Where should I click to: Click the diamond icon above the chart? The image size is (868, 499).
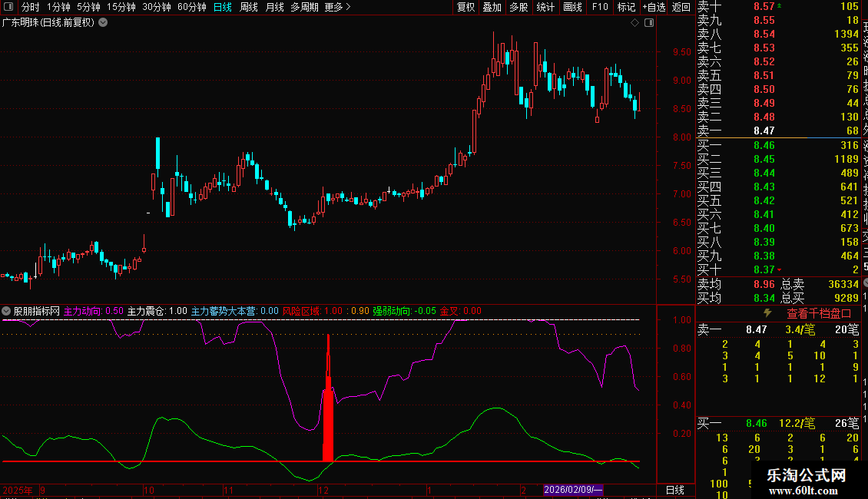tap(635, 23)
